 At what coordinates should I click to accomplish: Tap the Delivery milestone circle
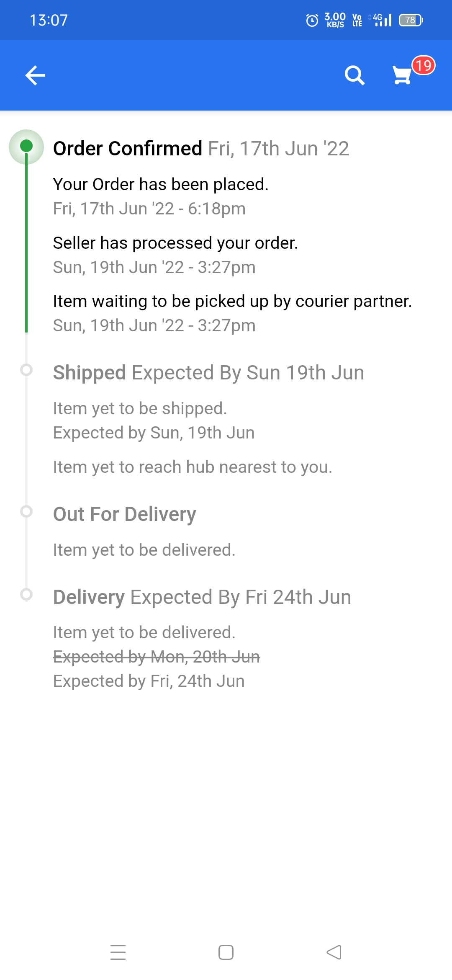[x=26, y=594]
